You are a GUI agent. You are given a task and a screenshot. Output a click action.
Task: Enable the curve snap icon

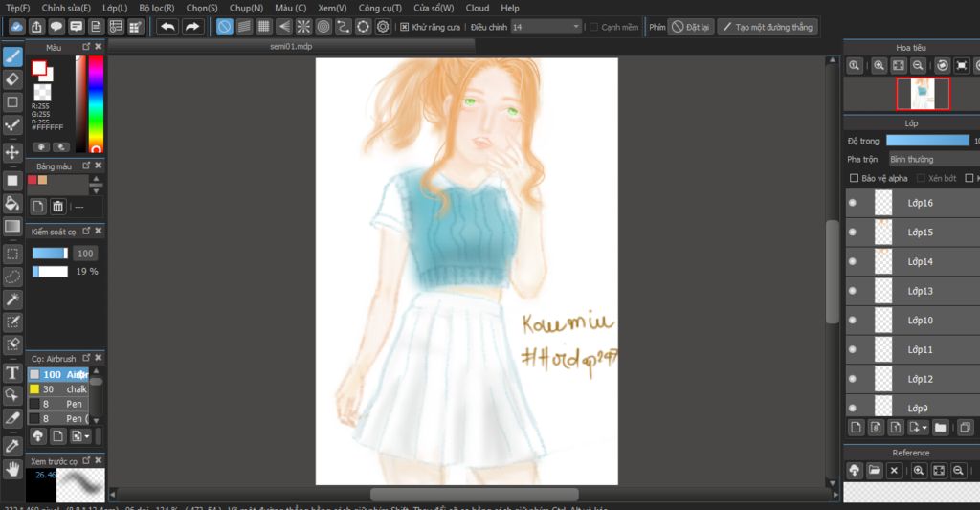[344, 27]
